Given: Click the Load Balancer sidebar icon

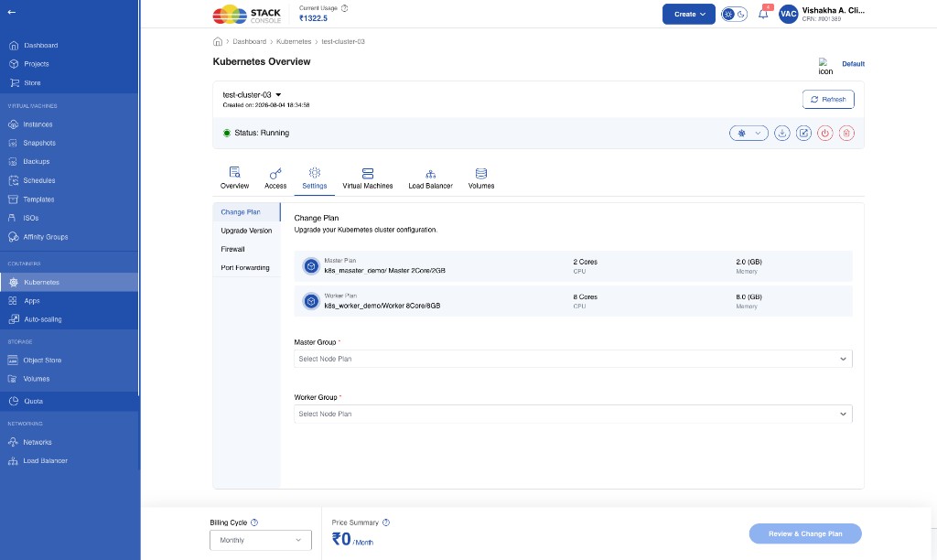Looking at the screenshot, I should [13, 461].
